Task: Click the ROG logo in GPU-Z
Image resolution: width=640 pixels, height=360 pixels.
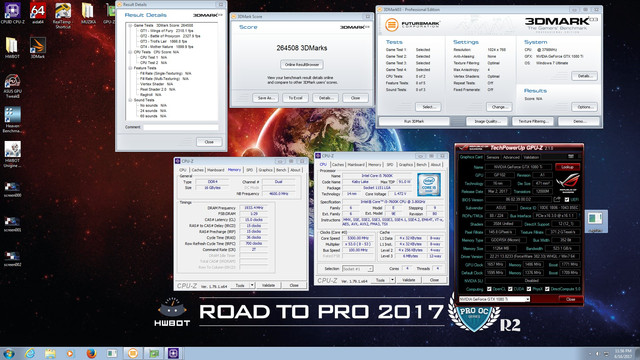Action: [x=568, y=182]
